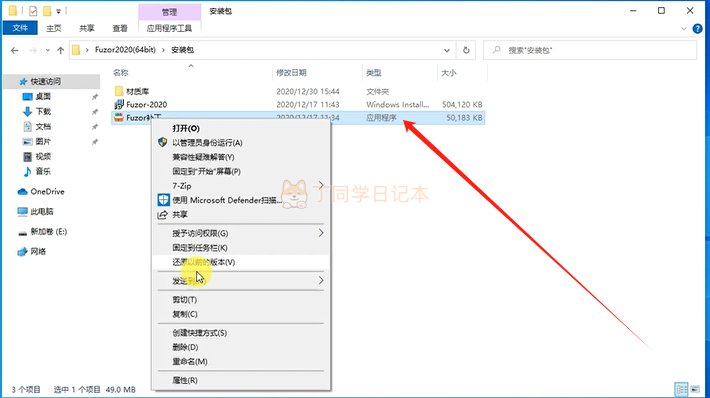Choose 复制(C) in context menu
Image resolution: width=710 pixels, height=398 pixels.
point(185,314)
